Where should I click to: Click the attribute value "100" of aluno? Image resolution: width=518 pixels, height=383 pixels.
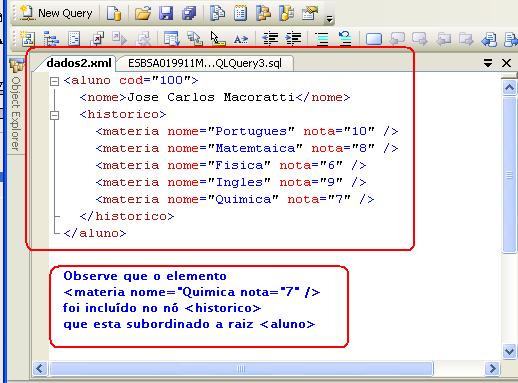(171, 80)
